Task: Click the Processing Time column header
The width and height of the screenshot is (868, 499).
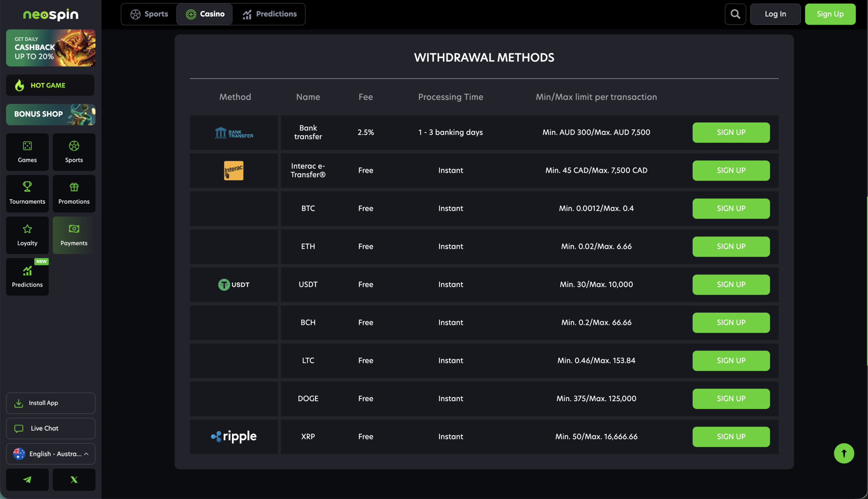Action: click(451, 97)
